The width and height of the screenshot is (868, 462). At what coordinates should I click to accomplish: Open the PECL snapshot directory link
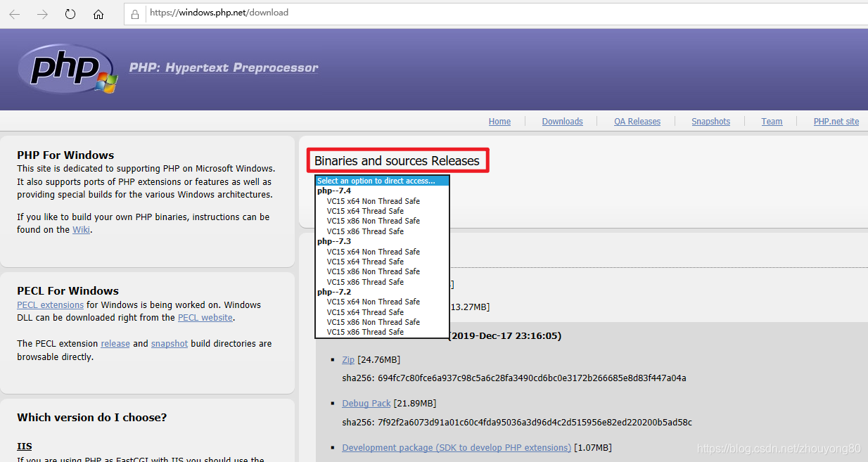170,344
